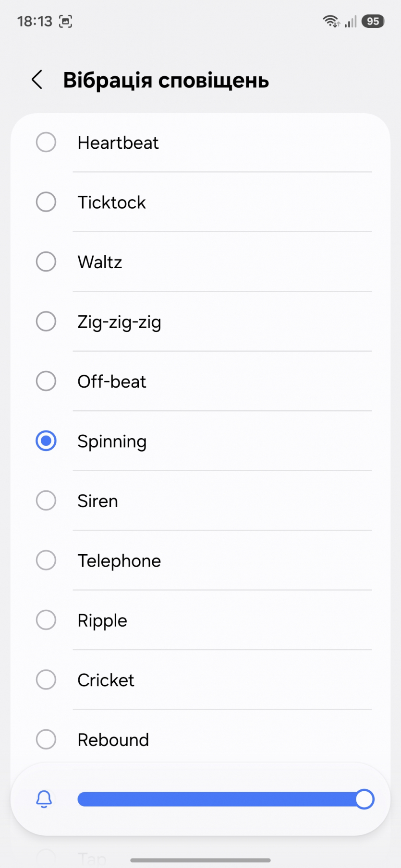Viewport: 401px width, 868px height.
Task: Select the Siren vibration option
Action: click(46, 500)
